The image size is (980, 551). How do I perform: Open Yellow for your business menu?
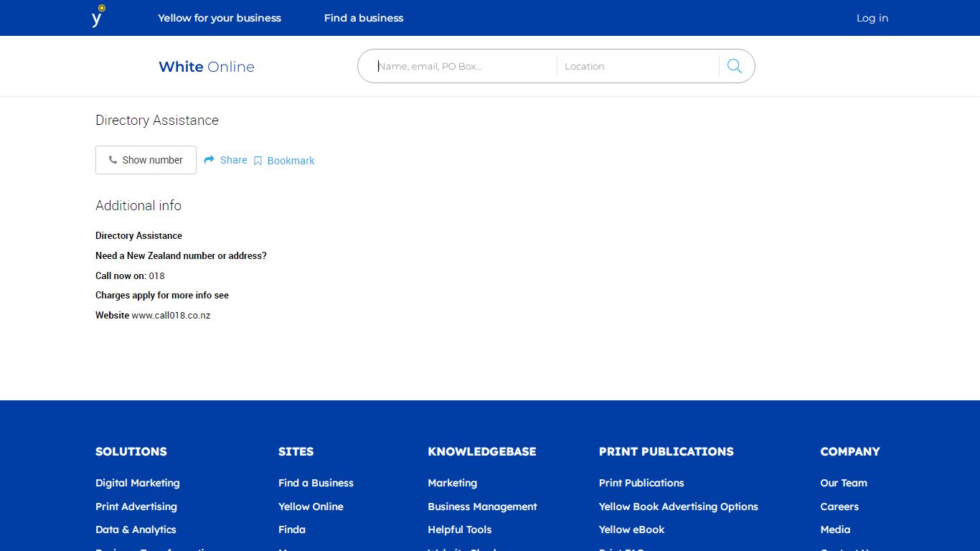coord(220,18)
